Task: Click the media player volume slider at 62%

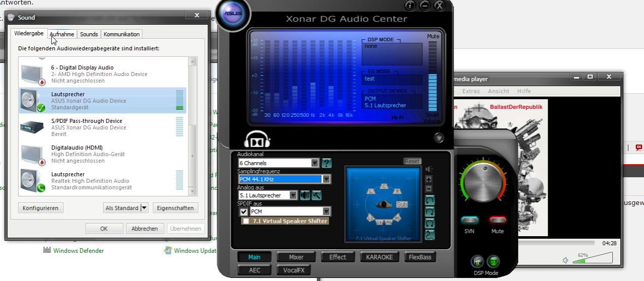Action: tap(593, 257)
